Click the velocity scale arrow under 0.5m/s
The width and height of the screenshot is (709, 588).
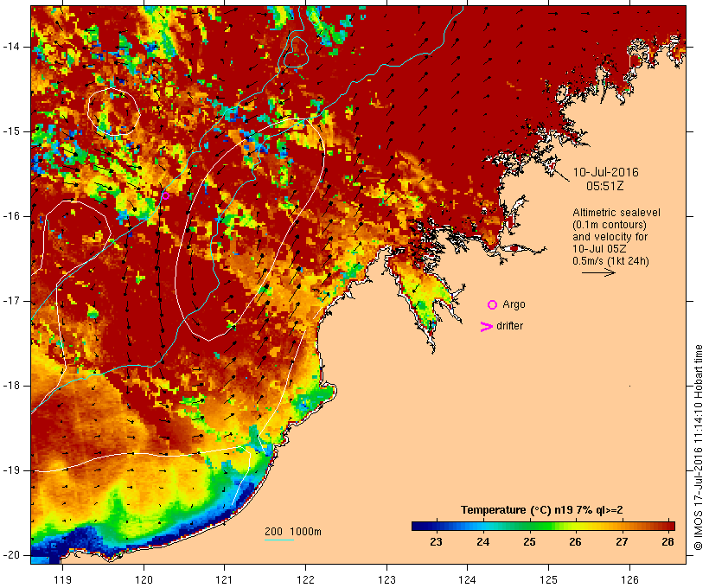(x=598, y=272)
